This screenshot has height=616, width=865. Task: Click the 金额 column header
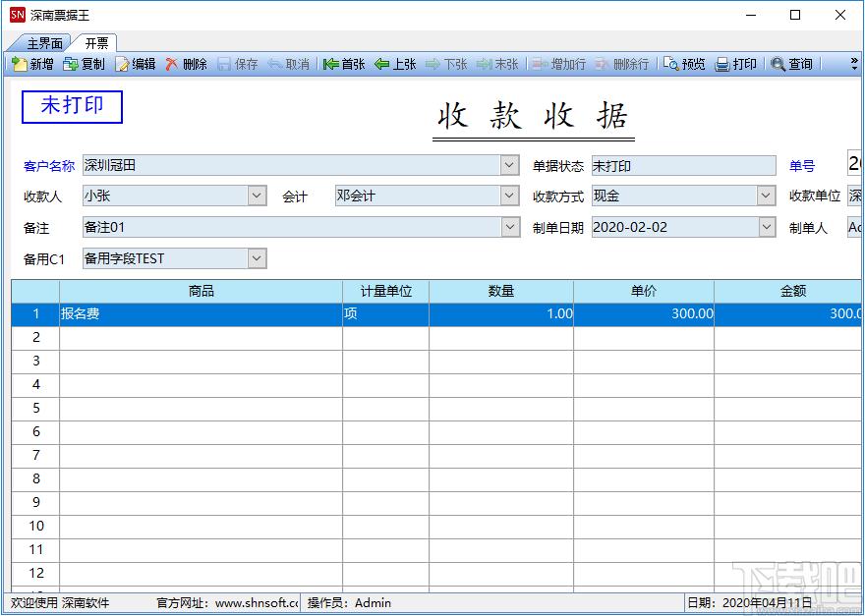(787, 291)
